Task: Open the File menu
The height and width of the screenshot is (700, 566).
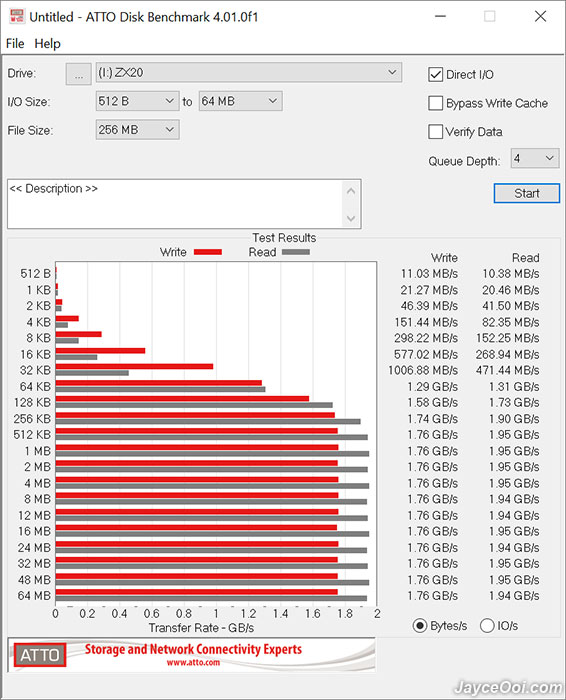Action: click(15, 44)
